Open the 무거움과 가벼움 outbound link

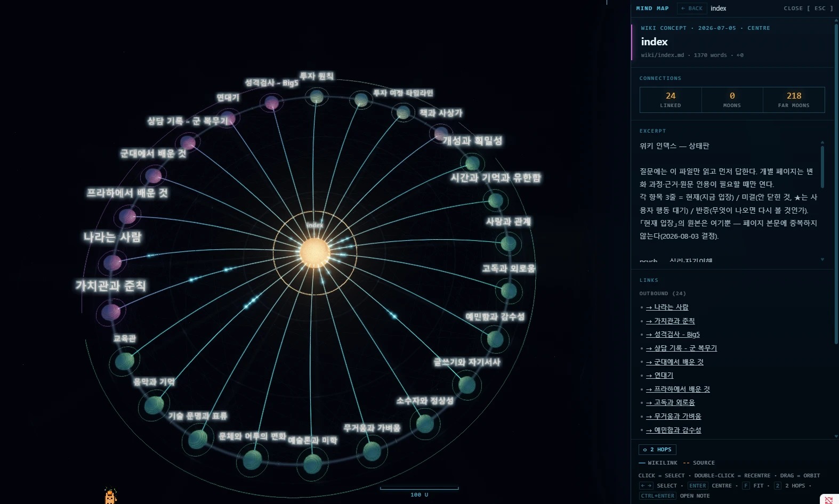pos(673,417)
